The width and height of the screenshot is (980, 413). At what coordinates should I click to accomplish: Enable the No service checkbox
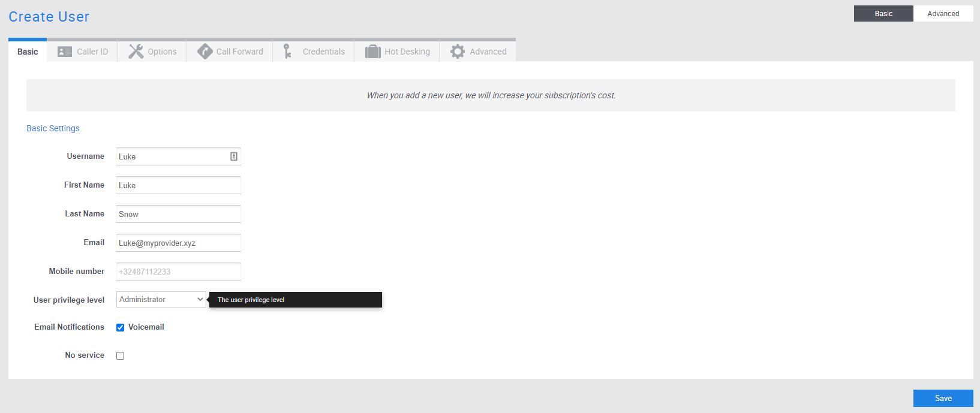coord(121,355)
